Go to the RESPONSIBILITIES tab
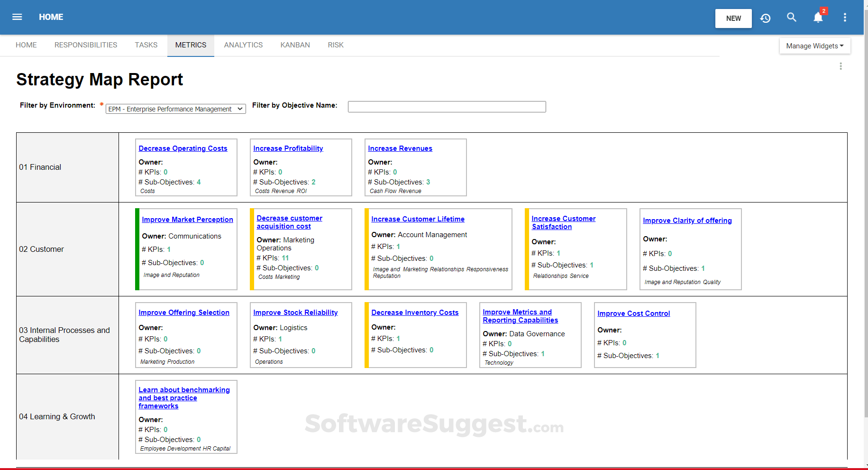 click(86, 45)
